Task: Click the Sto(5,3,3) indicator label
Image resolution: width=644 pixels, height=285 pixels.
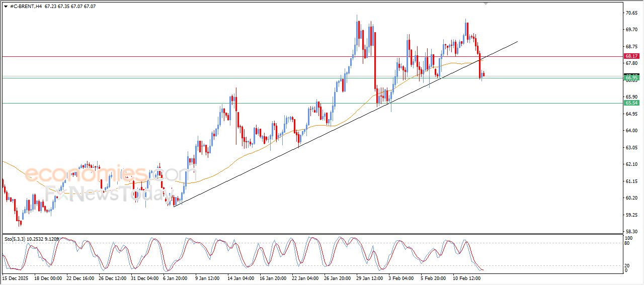Action: point(16,239)
